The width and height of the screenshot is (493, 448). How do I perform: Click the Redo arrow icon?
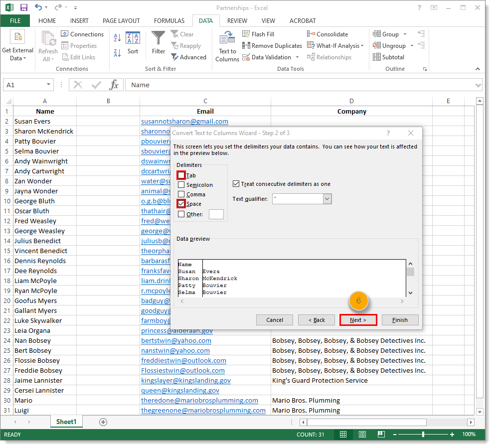click(x=58, y=7)
